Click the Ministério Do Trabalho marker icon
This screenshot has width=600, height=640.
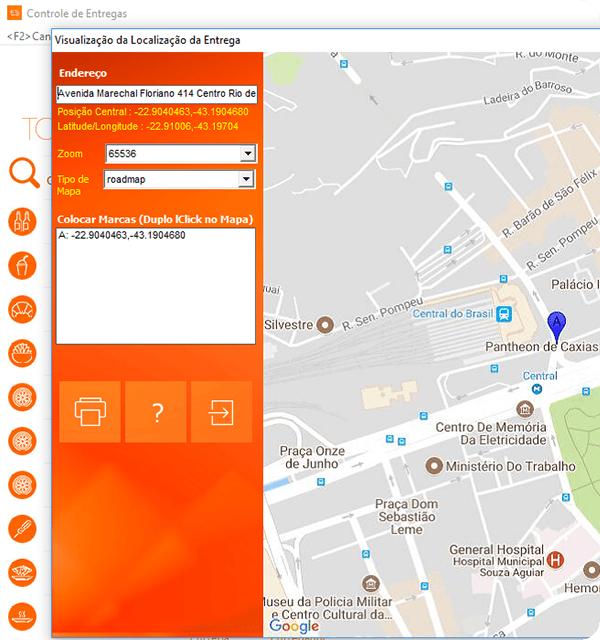434,466
